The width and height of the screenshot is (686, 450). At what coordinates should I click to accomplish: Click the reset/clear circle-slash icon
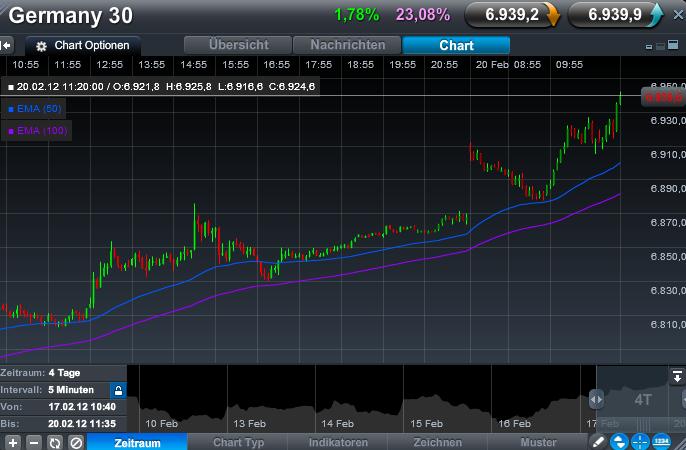(76, 443)
